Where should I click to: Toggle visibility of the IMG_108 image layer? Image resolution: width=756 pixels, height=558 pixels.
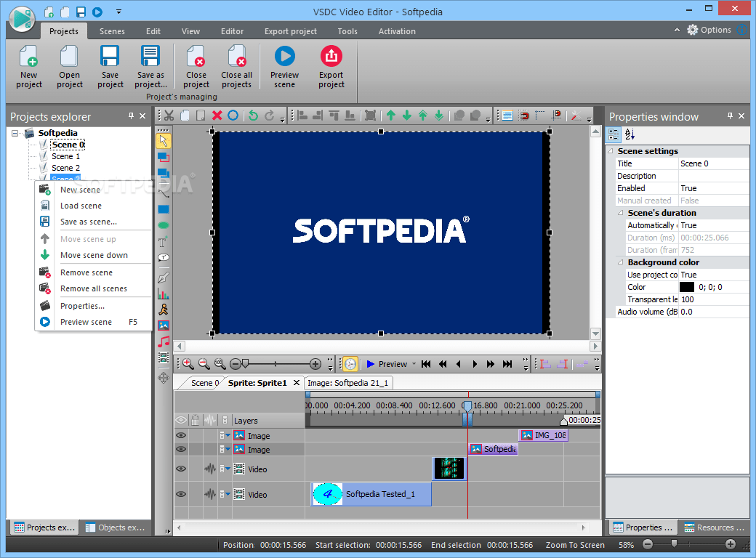click(x=180, y=434)
